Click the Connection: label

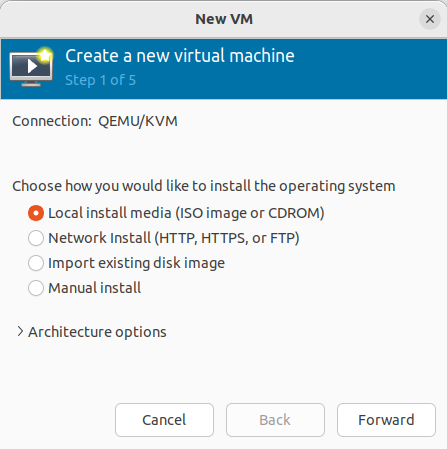52,121
